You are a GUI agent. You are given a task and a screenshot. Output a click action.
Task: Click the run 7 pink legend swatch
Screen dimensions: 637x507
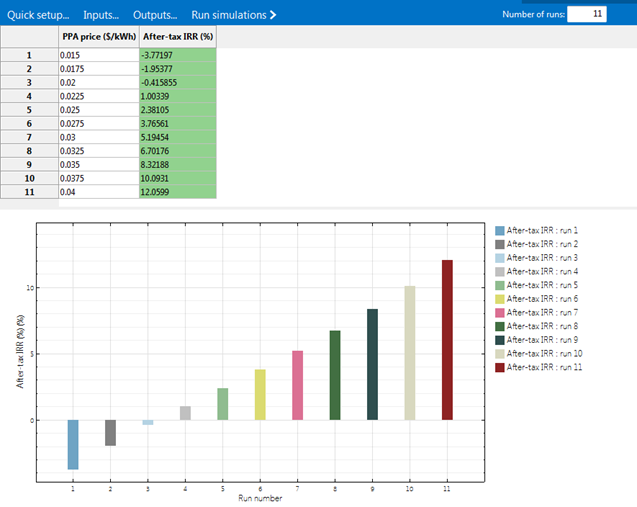pyautogui.click(x=500, y=313)
